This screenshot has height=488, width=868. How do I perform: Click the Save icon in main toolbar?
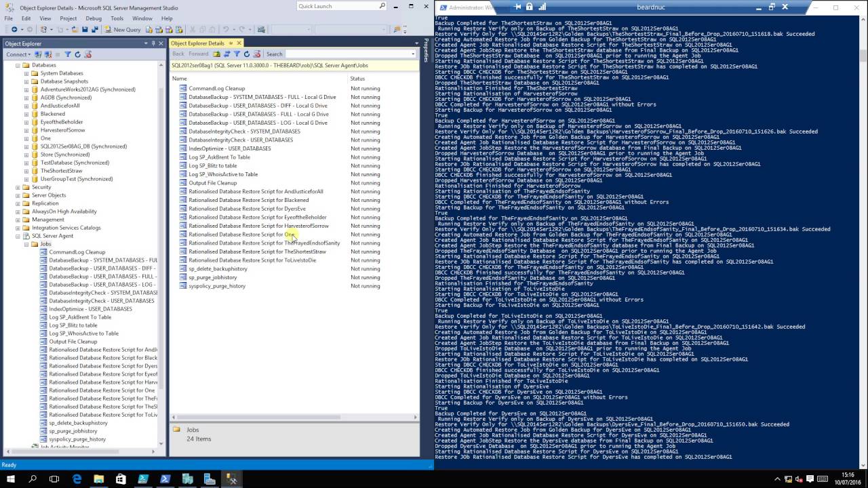pyautogui.click(x=85, y=30)
